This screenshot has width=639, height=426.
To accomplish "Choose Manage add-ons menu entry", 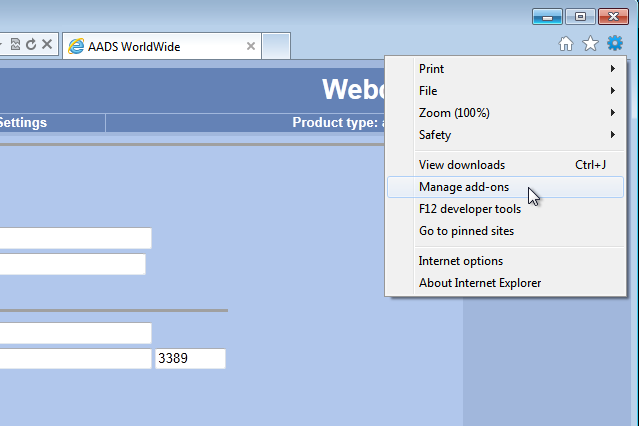I will [464, 187].
